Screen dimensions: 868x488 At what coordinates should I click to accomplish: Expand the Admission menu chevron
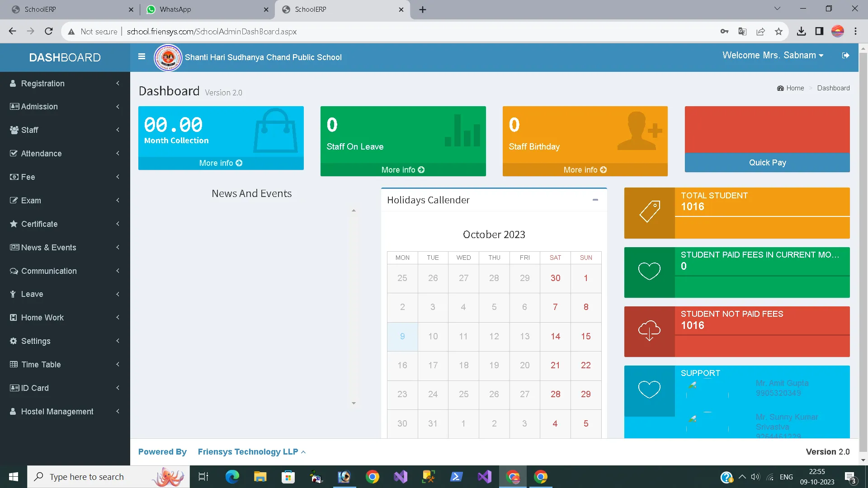(118, 107)
